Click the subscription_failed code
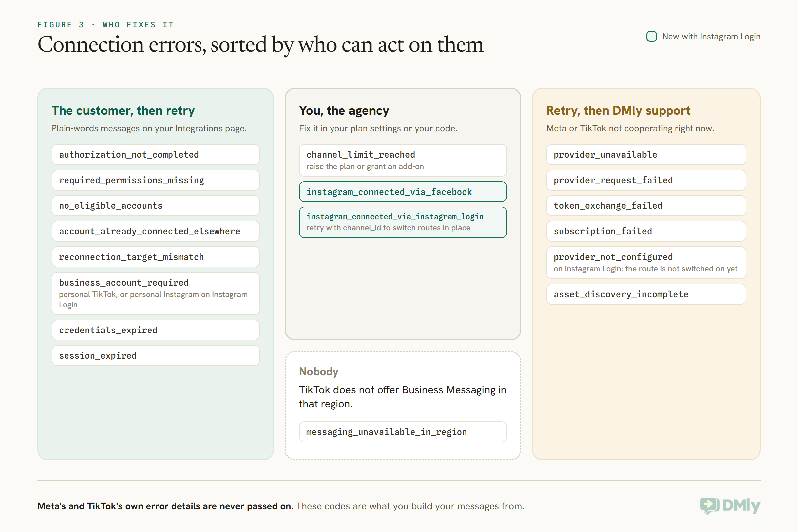 (646, 231)
